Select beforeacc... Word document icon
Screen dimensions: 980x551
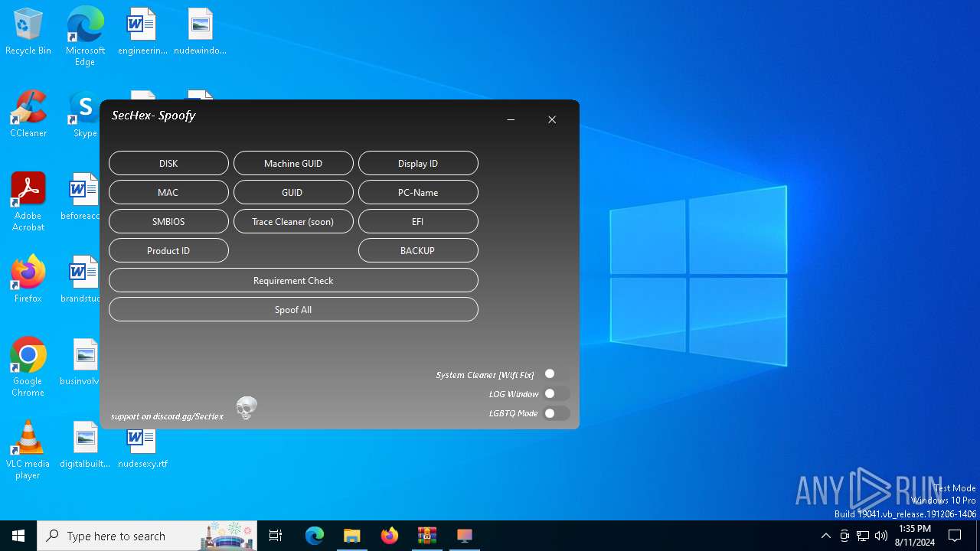coord(82,197)
